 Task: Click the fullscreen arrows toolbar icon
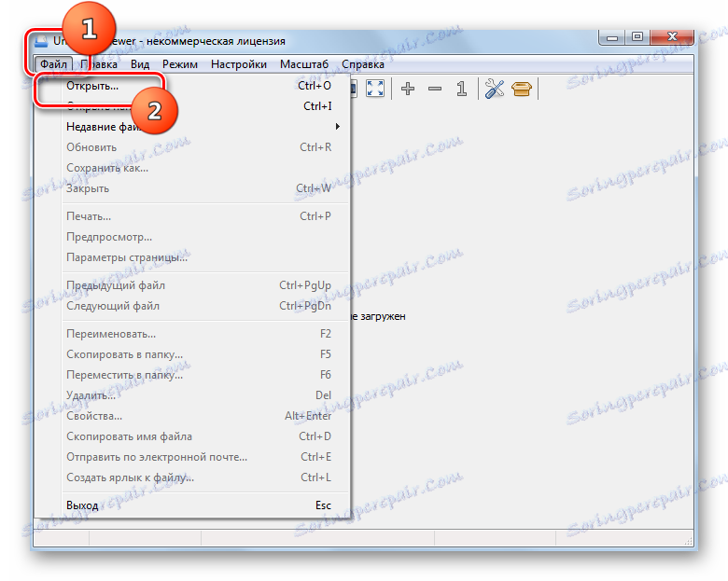pos(374,89)
